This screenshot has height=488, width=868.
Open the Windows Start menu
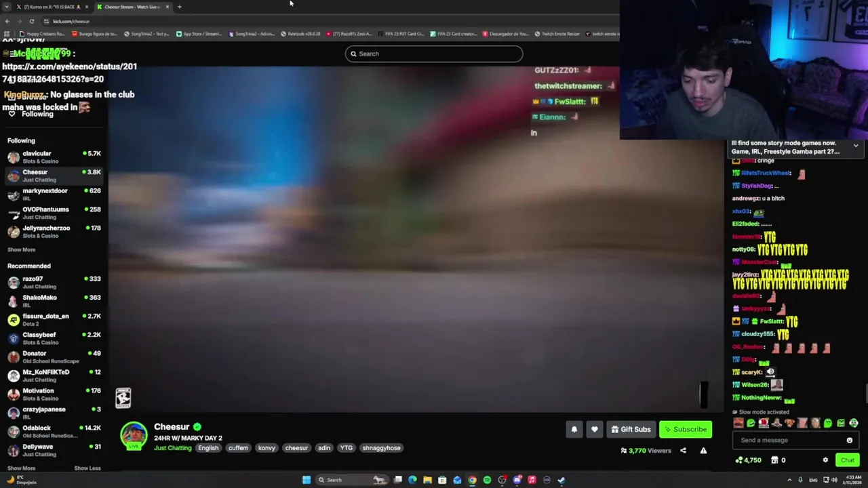[x=307, y=480]
